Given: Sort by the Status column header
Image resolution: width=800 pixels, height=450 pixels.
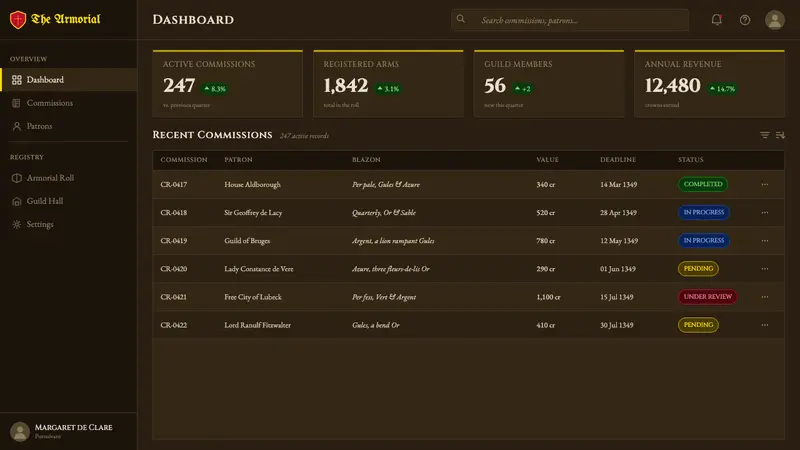Looking at the screenshot, I should (690, 160).
